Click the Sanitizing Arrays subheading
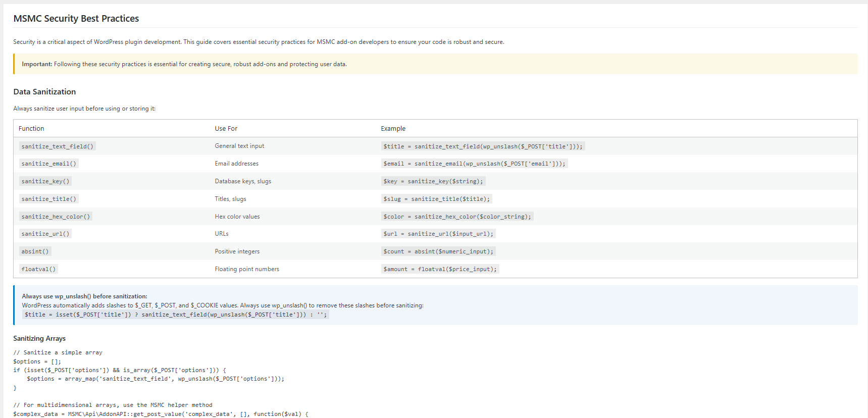 click(39, 339)
